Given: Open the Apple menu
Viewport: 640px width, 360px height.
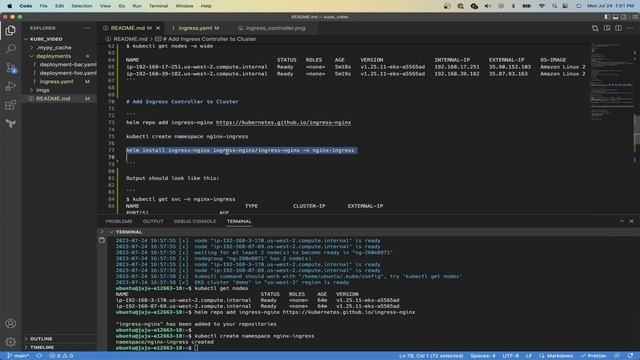Looking at the screenshot, I should tap(9, 6).
